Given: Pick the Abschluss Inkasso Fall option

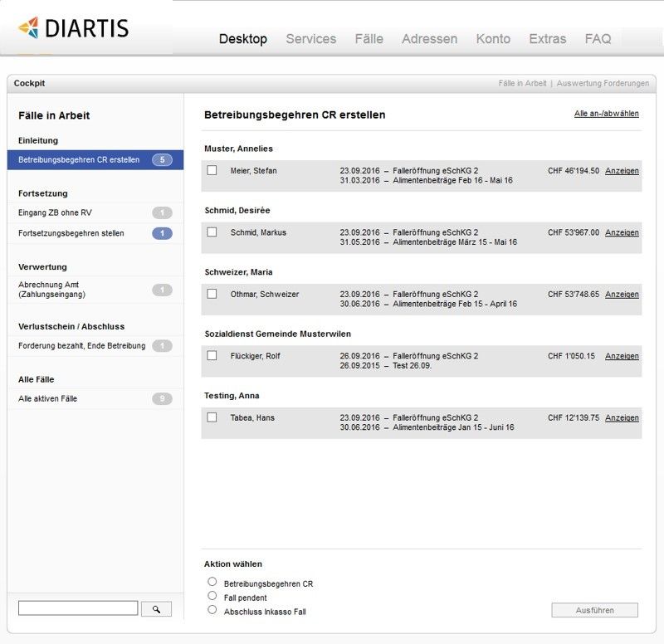Looking at the screenshot, I should coord(212,610).
